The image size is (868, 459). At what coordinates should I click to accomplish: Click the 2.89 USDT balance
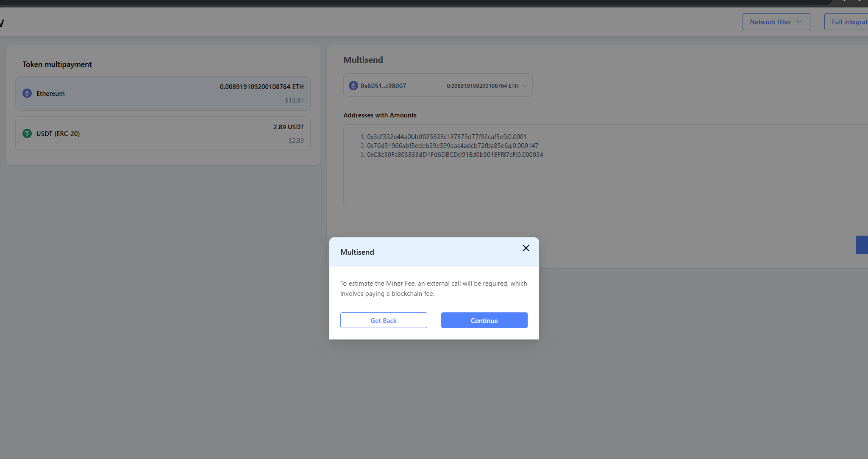[289, 127]
